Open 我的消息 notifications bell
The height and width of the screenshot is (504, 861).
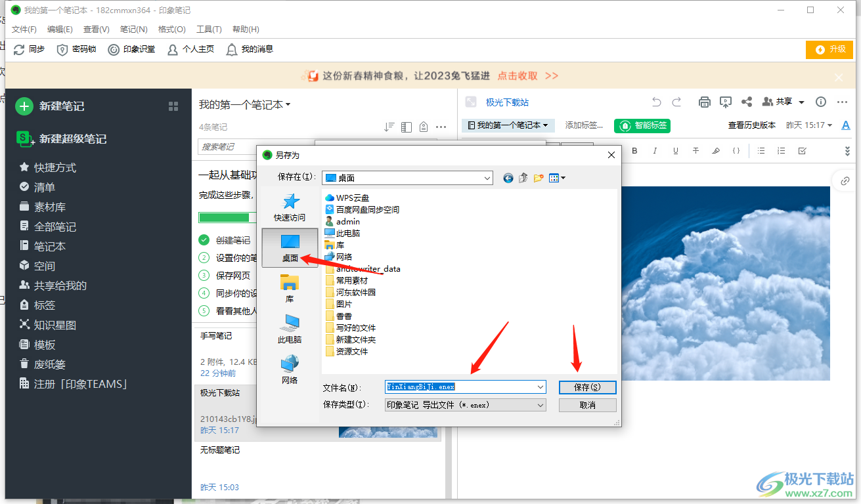tap(250, 49)
